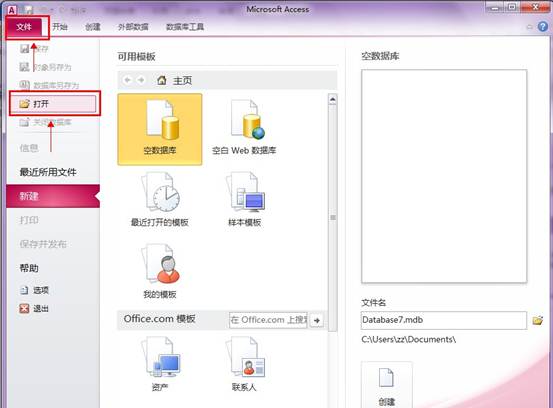
Task: Click the 创建 create button
Action: (x=387, y=384)
